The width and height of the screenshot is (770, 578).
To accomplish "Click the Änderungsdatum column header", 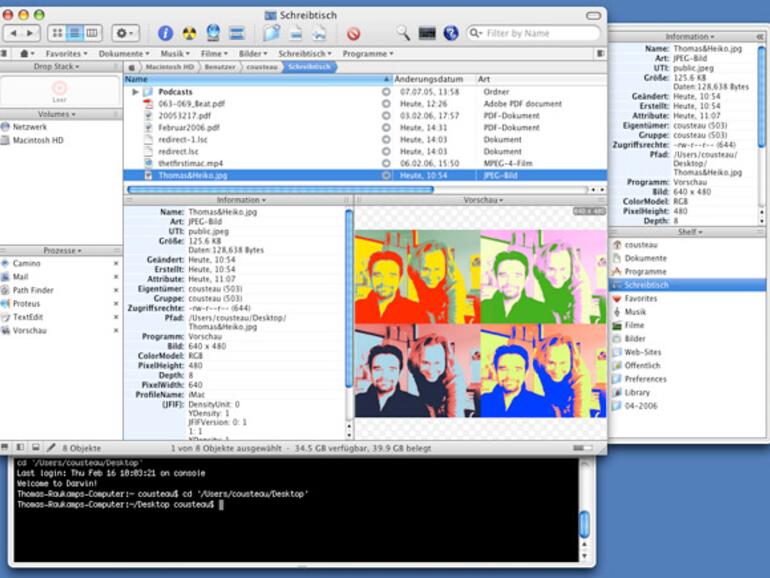I will [x=428, y=79].
